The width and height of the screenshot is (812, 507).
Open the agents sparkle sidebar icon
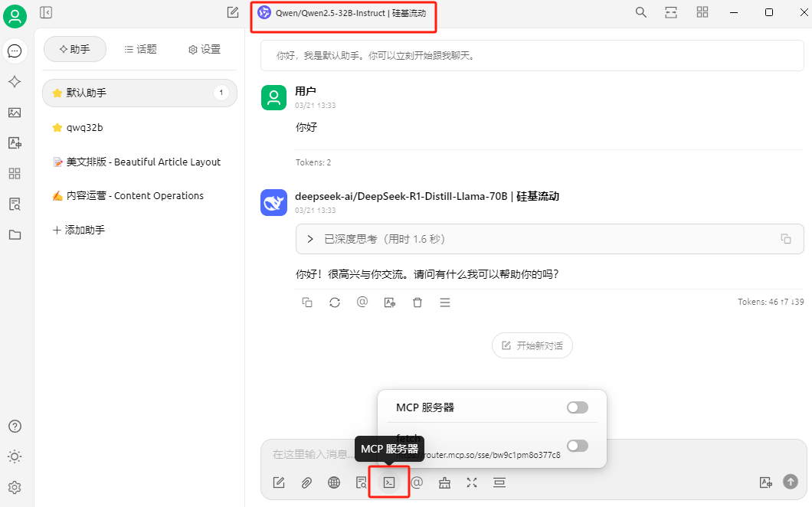coord(15,82)
